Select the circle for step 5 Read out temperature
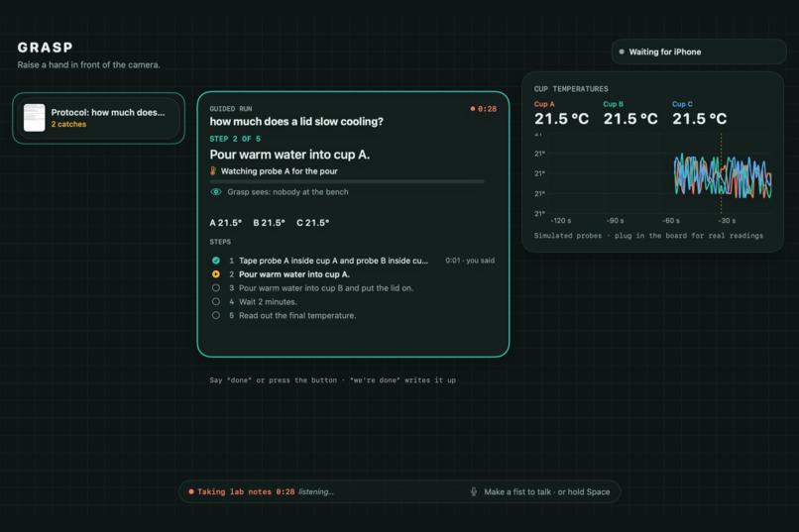The image size is (799, 532). point(216,316)
